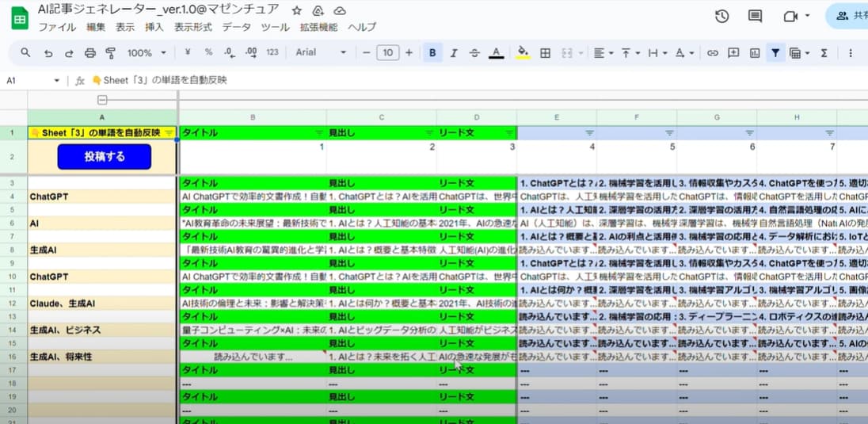Toggle bold formatting
The image size is (868, 424).
click(432, 52)
